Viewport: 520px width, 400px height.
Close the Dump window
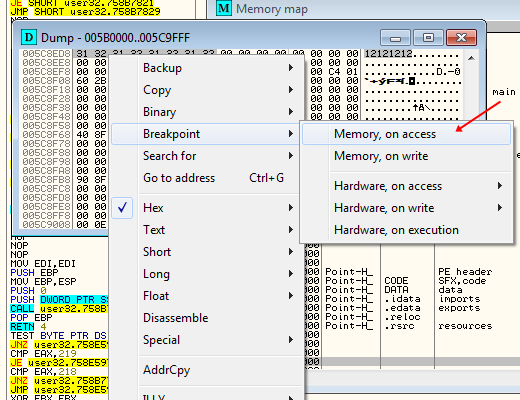click(x=461, y=37)
